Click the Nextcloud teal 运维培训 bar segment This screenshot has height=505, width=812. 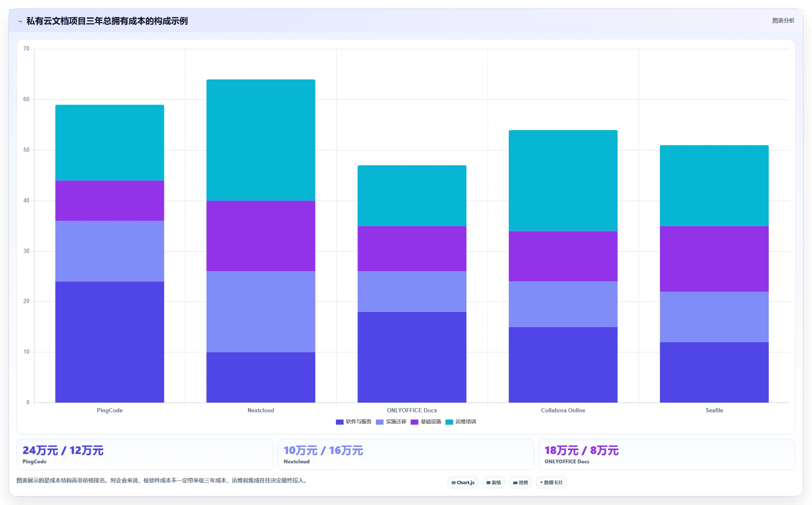pyautogui.click(x=261, y=140)
